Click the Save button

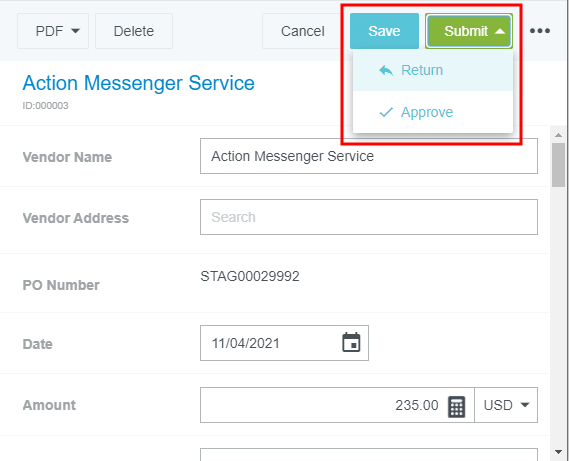coord(384,31)
